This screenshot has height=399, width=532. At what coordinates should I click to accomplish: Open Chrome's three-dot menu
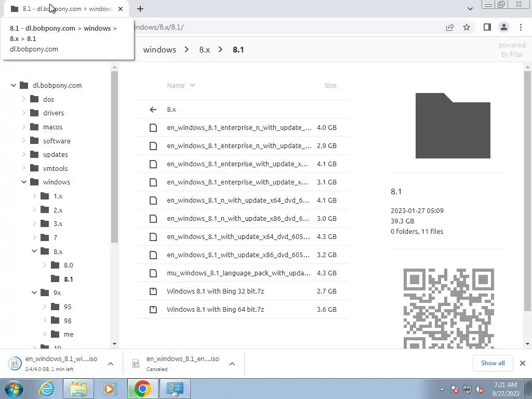pos(521,27)
